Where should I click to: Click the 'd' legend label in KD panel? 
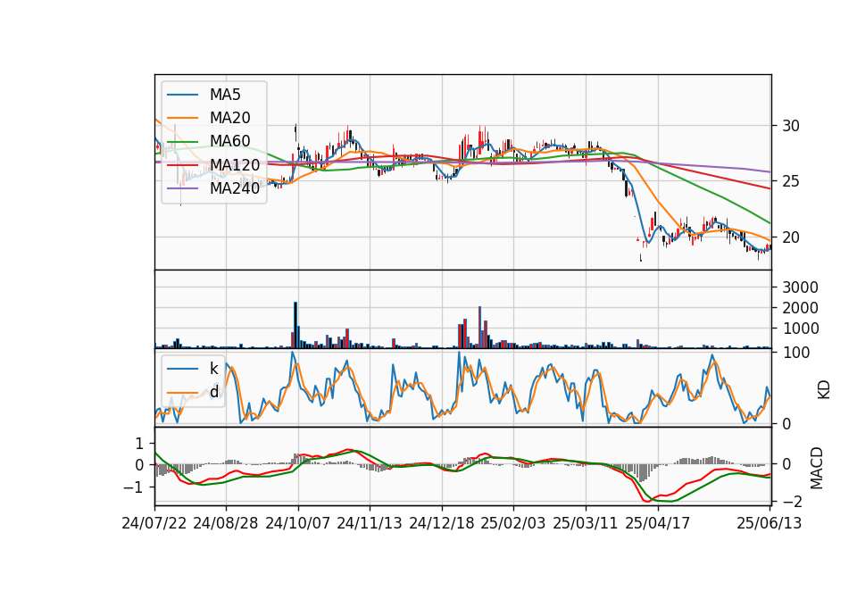(x=214, y=391)
